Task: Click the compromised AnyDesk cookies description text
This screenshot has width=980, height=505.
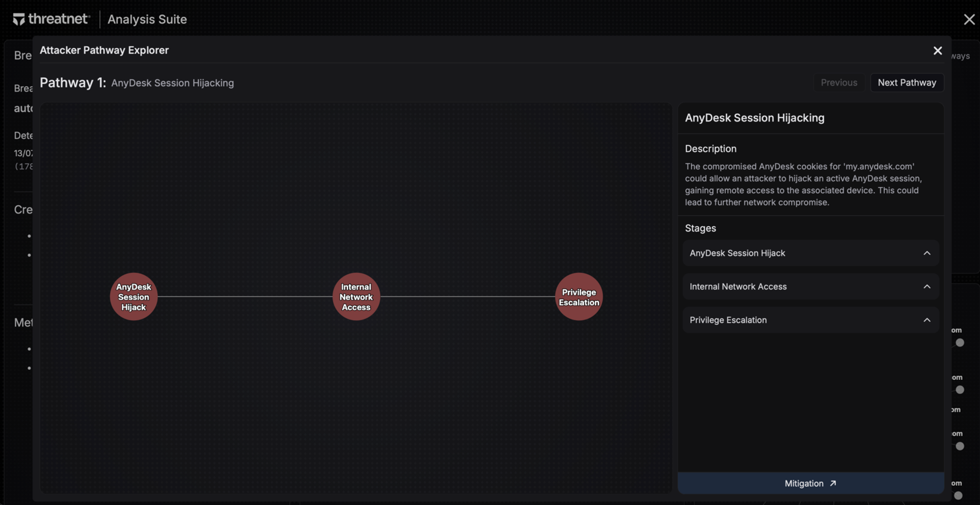Action: [x=804, y=184]
